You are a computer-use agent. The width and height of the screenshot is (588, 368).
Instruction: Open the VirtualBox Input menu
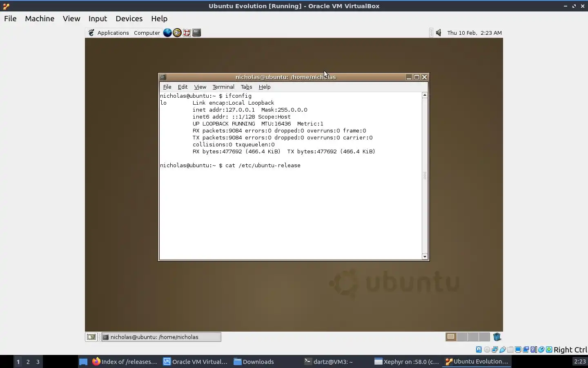[x=98, y=18]
